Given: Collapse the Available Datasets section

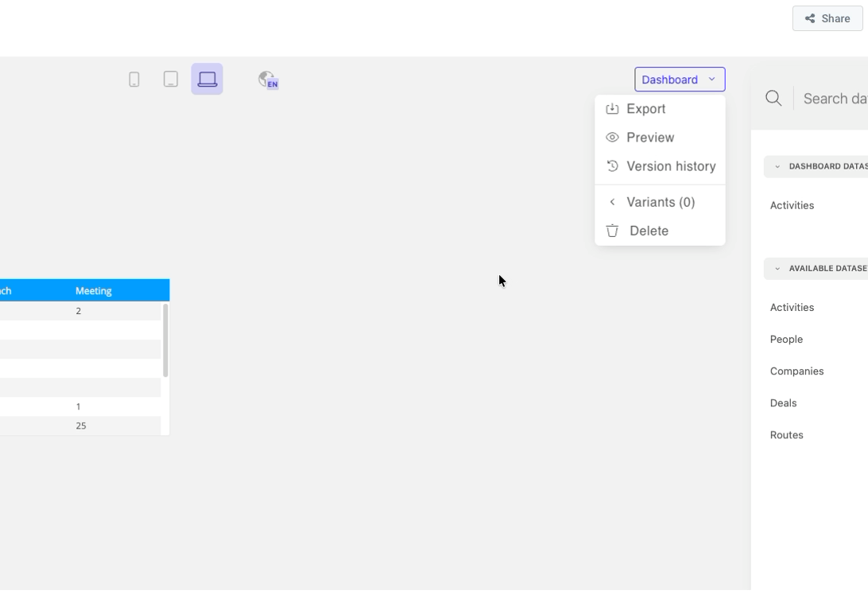Looking at the screenshot, I should point(777,269).
